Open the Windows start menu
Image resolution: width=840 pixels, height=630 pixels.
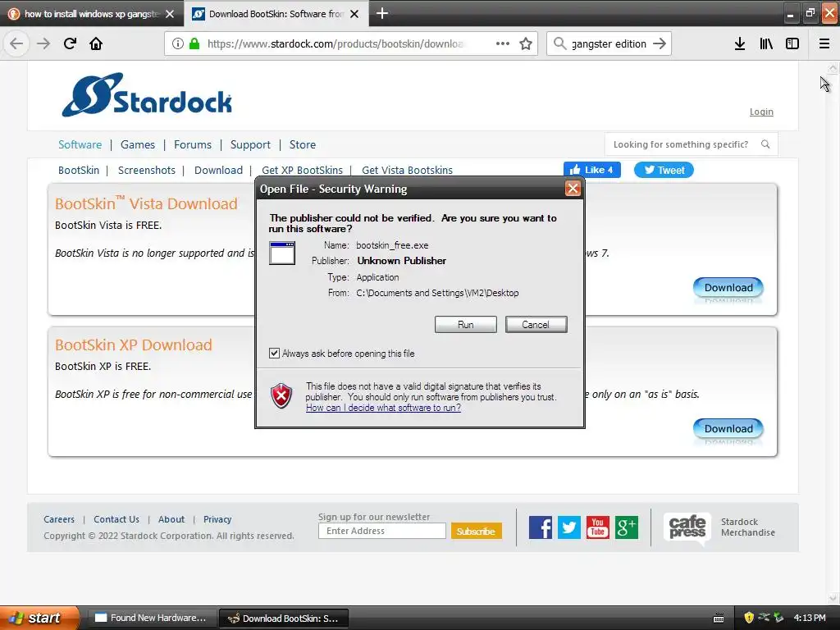tap(39, 618)
